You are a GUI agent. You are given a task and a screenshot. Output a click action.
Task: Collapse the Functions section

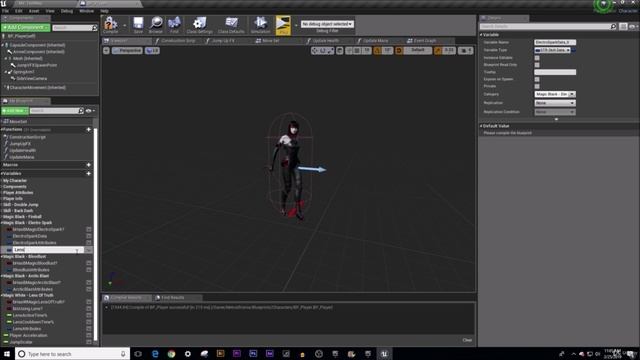(x=2, y=129)
